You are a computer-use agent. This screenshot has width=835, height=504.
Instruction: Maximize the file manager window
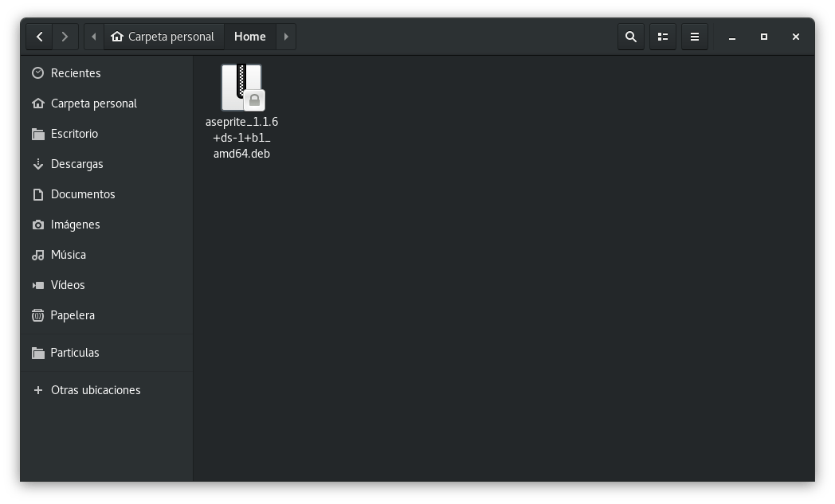click(764, 37)
